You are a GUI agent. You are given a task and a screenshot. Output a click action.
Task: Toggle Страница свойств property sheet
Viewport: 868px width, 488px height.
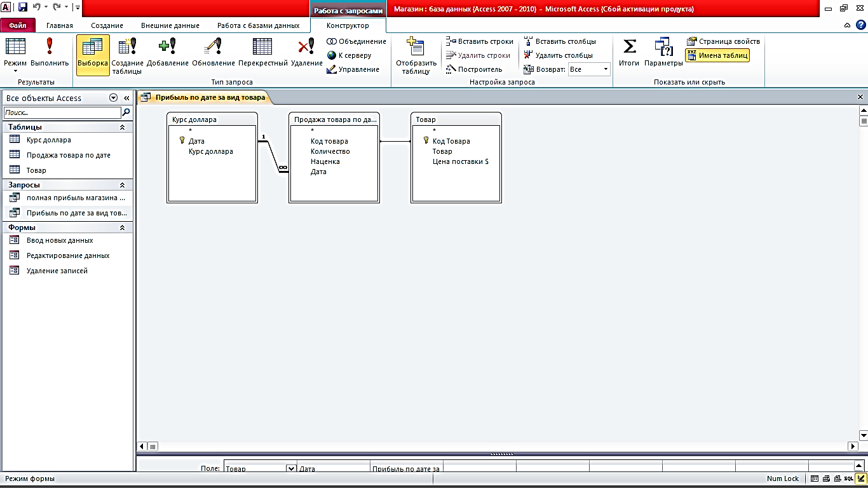[x=723, y=41]
